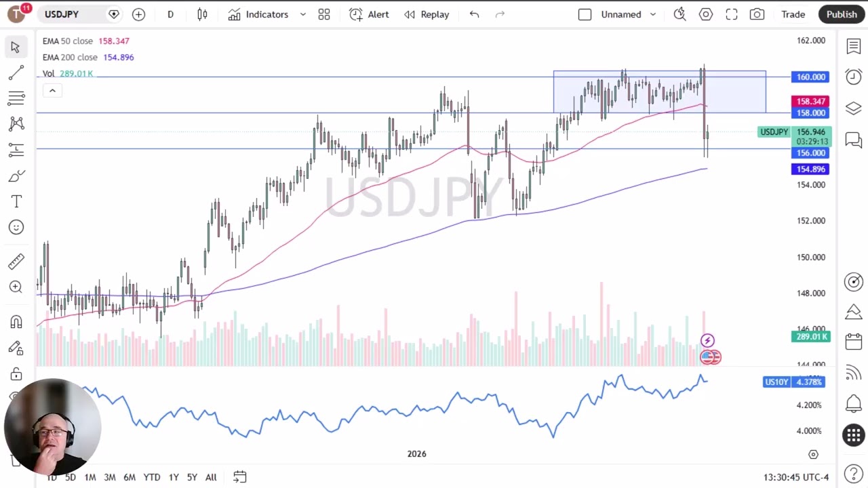Take a chart snapshot with camera icon
This screenshot has height=488, width=868.
[757, 14]
